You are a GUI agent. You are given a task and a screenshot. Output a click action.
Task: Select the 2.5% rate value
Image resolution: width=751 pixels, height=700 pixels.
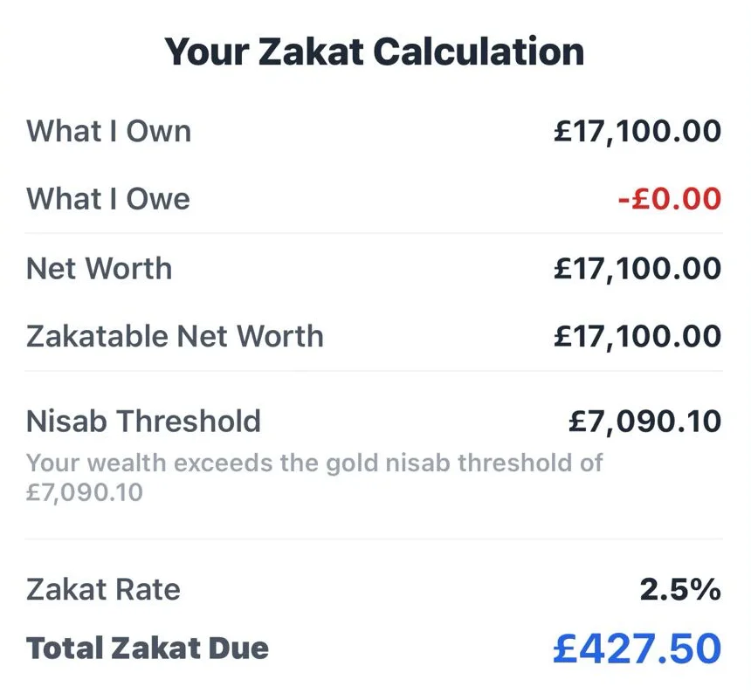point(680,589)
